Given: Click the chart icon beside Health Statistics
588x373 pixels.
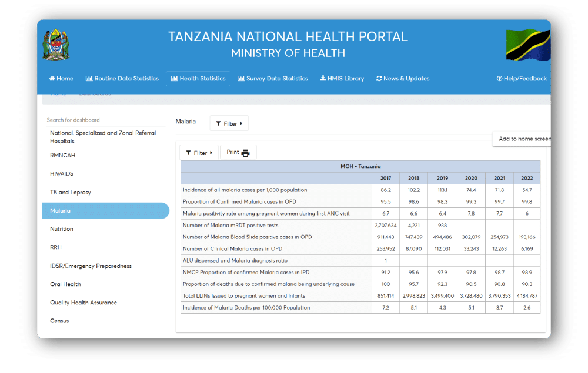Looking at the screenshot, I should click(x=175, y=78).
